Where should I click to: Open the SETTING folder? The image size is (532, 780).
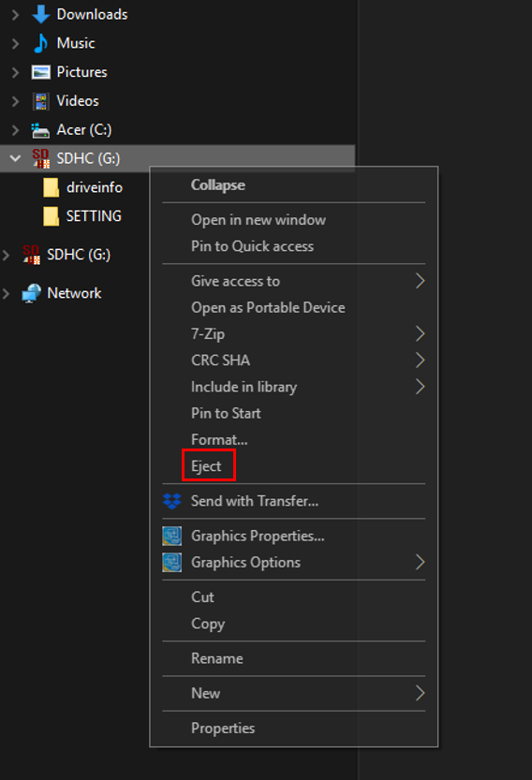pos(94,216)
